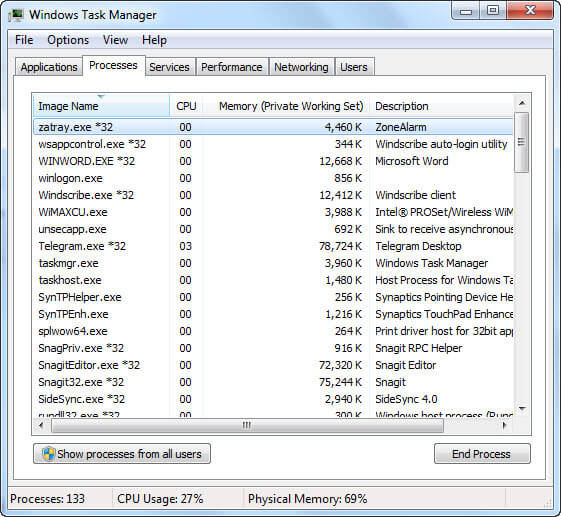Go to the Networking tab
The height and width of the screenshot is (517, 561).
tap(301, 67)
